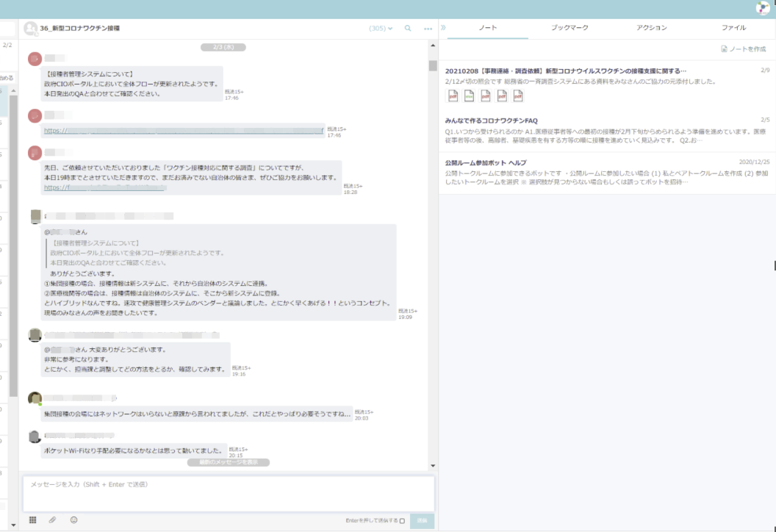
Task: Click the scroll down arrow of chat scrollbar
Action: click(433, 466)
